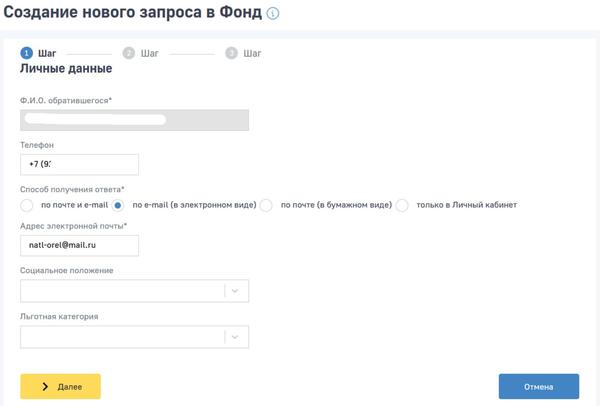This screenshot has width=600, height=406.
Task: Click the Ф.И.О. обратившегося field
Action: click(134, 120)
